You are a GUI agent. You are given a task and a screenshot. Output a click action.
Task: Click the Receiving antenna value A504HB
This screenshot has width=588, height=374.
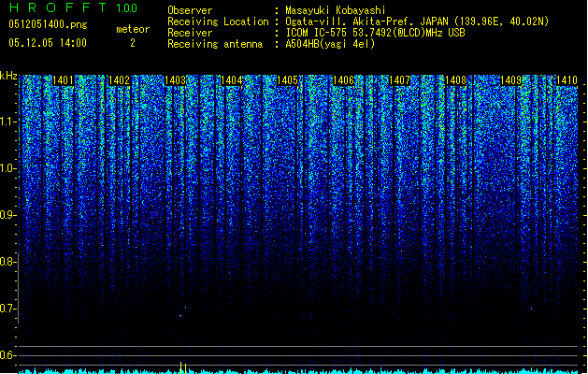pos(330,44)
